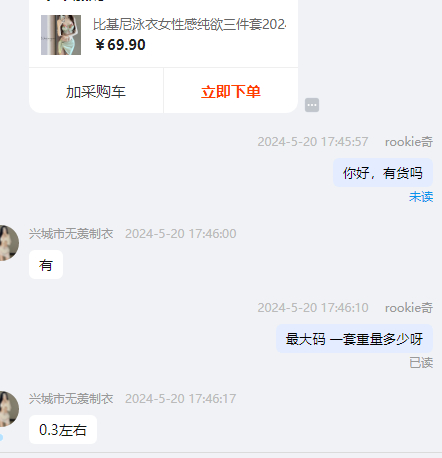This screenshot has height=458, width=442.
Task: Click rookie奇 name beside 17:46:10 timestamp
Action: pyautogui.click(x=409, y=308)
